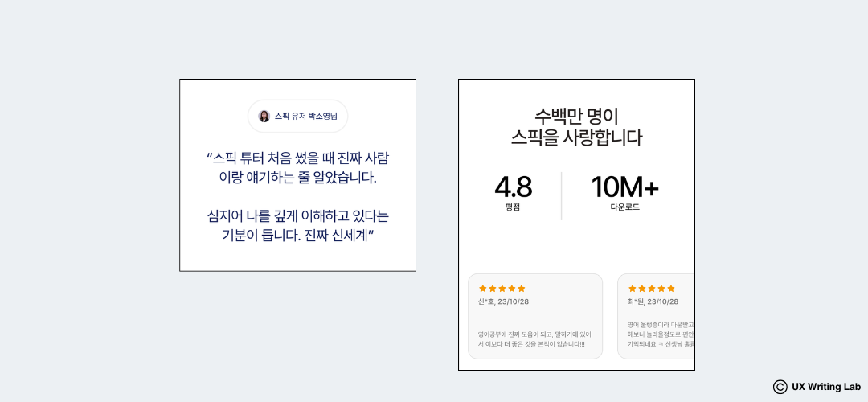Select the 10M+ download count
This screenshot has height=402, width=868.
coord(625,187)
